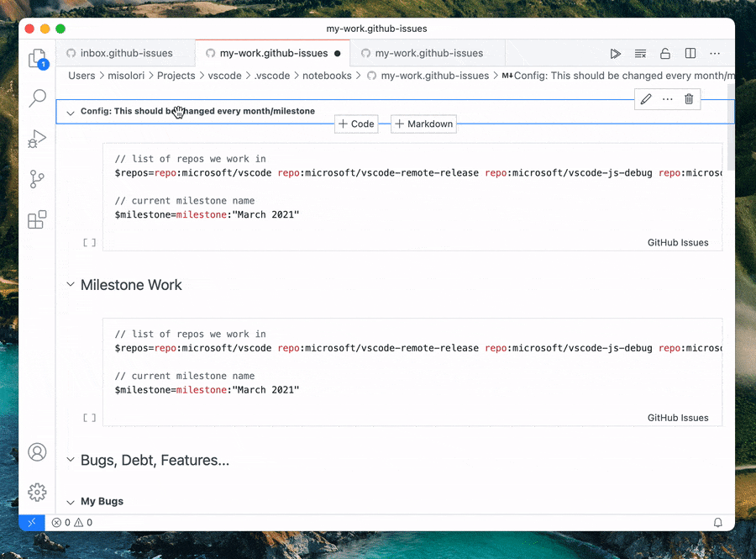Click the remote window indicator in status bar
756x559 pixels.
32,522
